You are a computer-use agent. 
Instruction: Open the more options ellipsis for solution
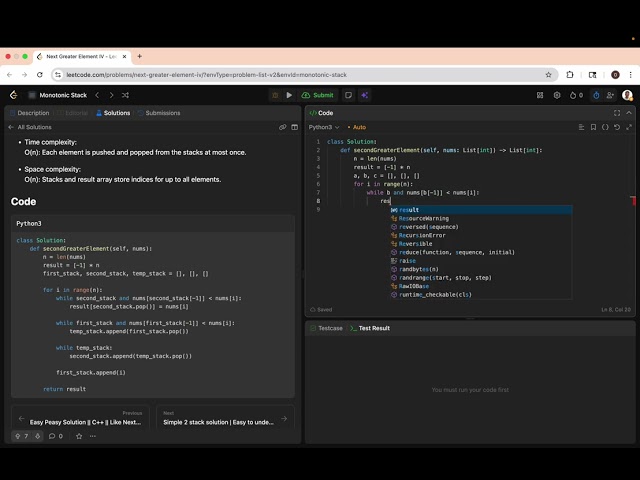tap(93, 436)
